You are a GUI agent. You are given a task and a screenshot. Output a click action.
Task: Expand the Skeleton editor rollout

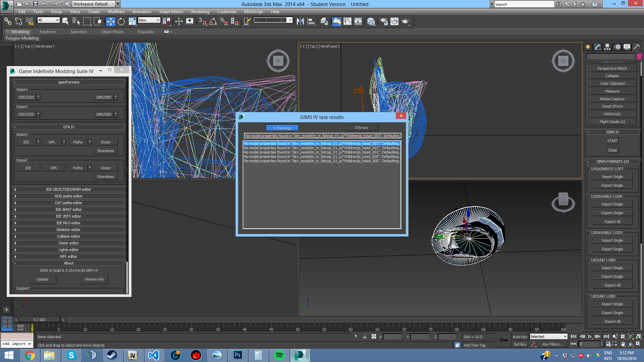[x=68, y=230]
